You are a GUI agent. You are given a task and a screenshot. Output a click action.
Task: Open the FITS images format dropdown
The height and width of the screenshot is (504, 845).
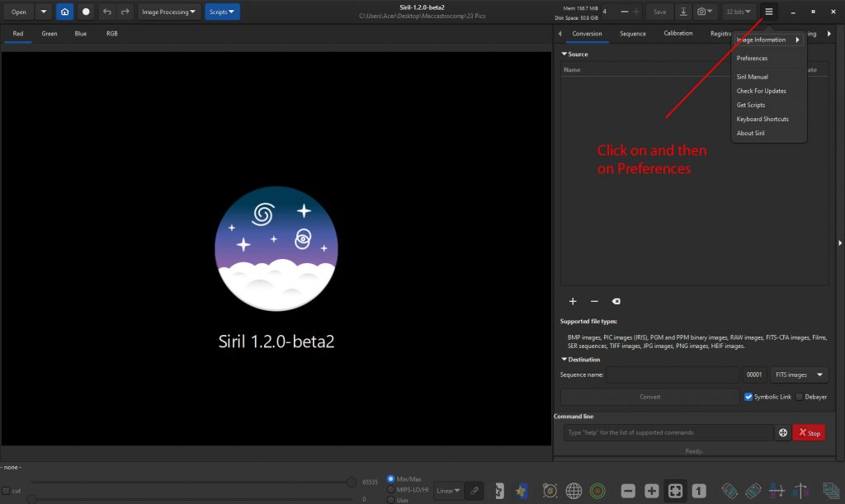coord(799,374)
